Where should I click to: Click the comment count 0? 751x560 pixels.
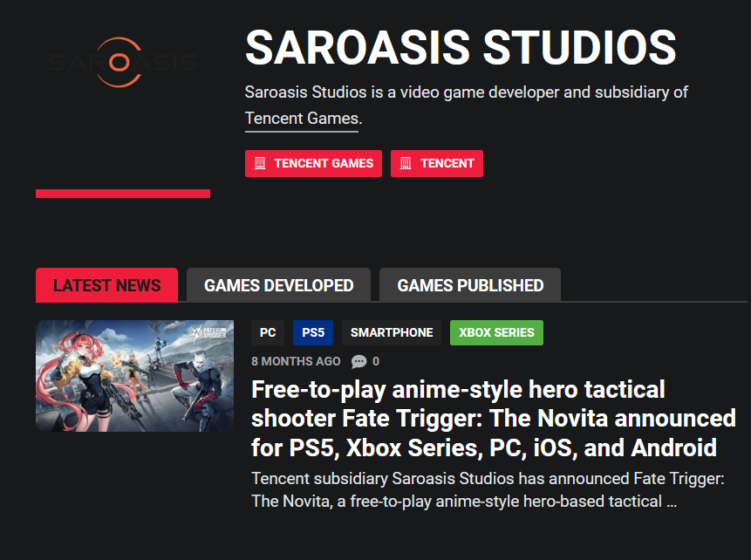376,361
